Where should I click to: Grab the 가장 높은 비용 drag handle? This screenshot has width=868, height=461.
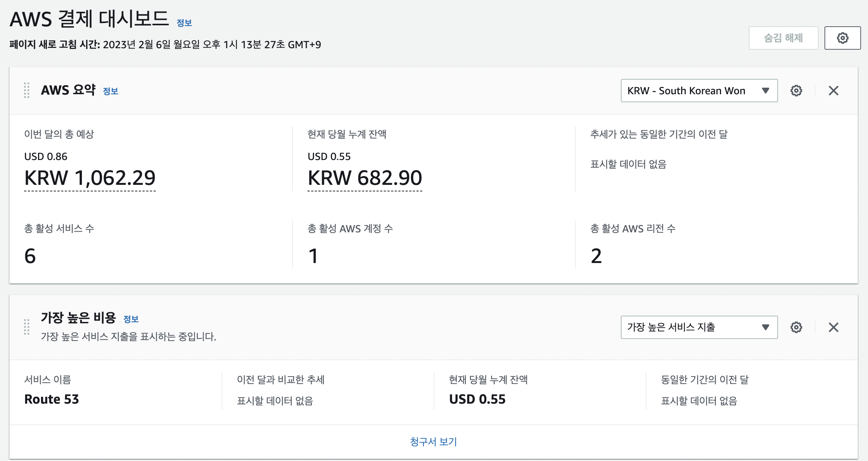(27, 327)
